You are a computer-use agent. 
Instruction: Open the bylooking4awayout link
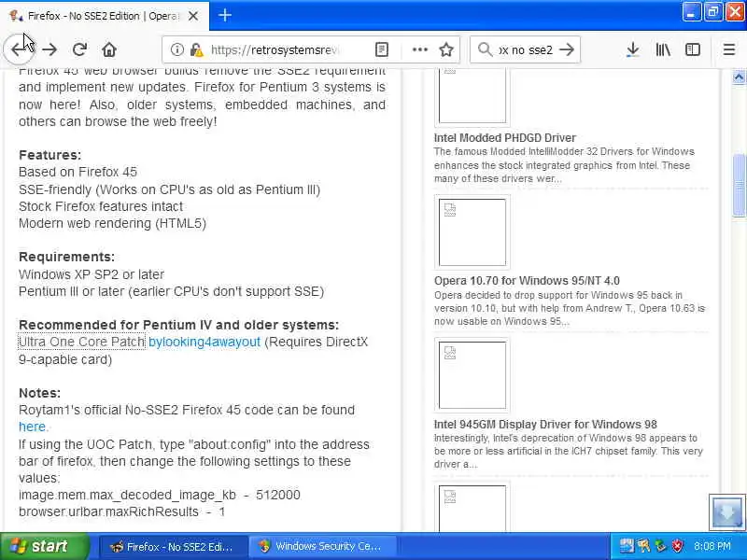coord(204,342)
